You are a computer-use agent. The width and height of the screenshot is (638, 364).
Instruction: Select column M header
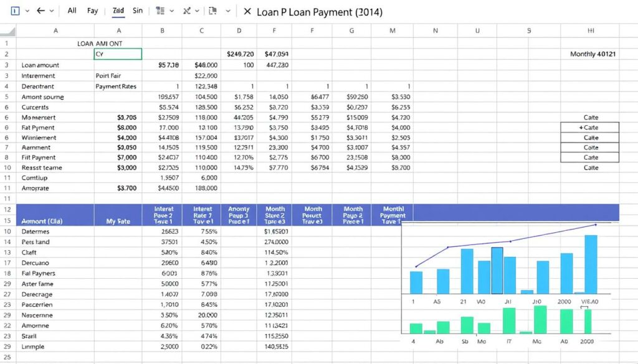pyautogui.click(x=393, y=30)
